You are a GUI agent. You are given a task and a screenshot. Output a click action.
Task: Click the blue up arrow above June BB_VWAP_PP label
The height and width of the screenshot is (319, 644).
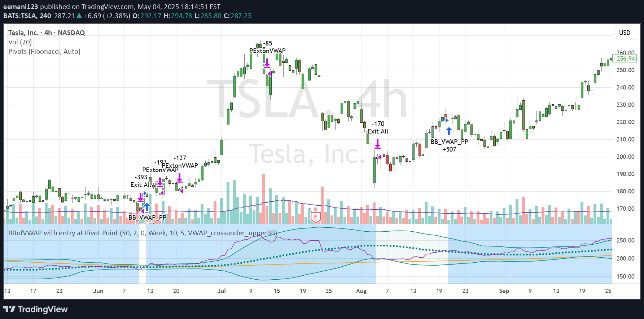pyautogui.click(x=147, y=207)
